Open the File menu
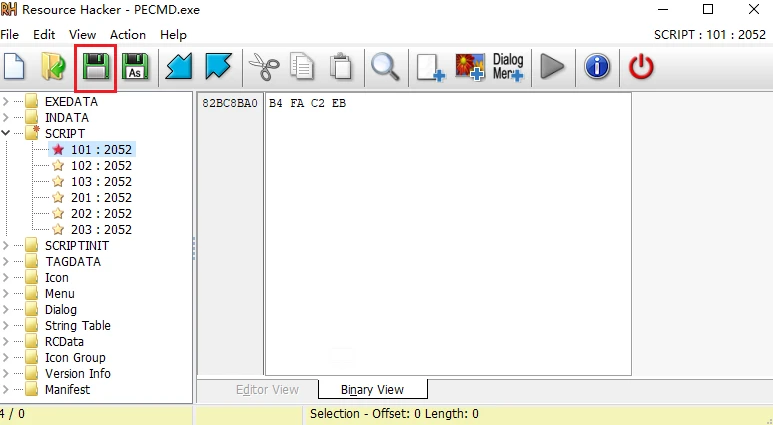 pos(10,35)
